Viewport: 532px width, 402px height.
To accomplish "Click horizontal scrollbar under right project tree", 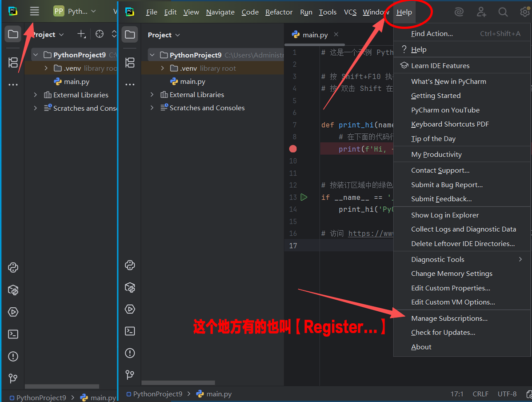I will [x=178, y=382].
